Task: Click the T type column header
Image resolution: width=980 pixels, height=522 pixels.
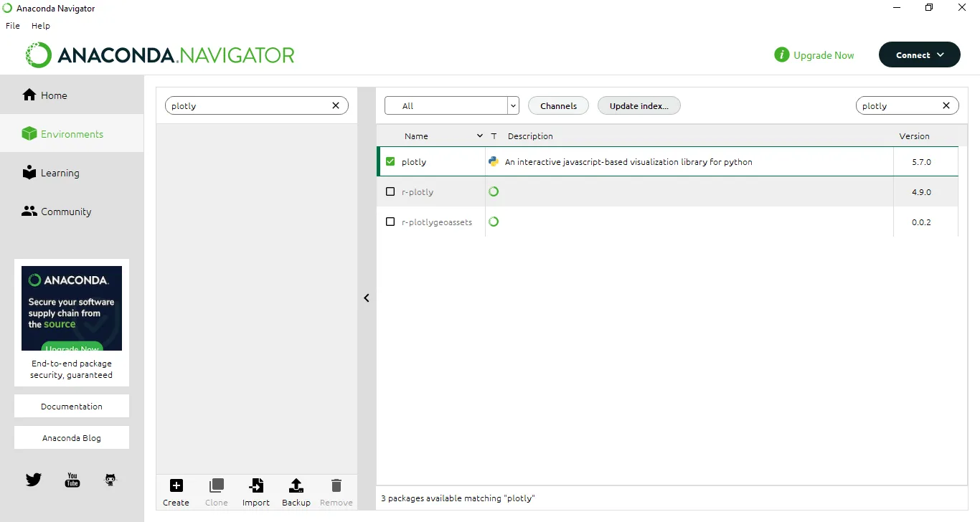Action: pyautogui.click(x=494, y=136)
